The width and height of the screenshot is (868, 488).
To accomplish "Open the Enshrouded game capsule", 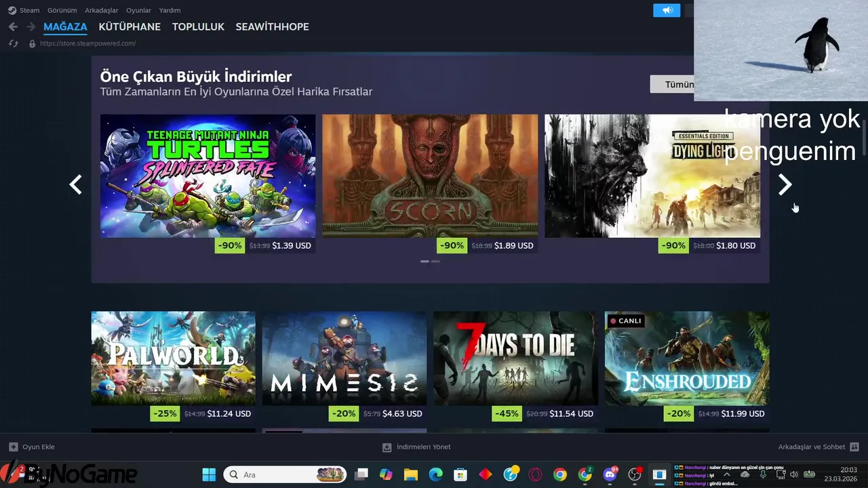I will pos(687,359).
